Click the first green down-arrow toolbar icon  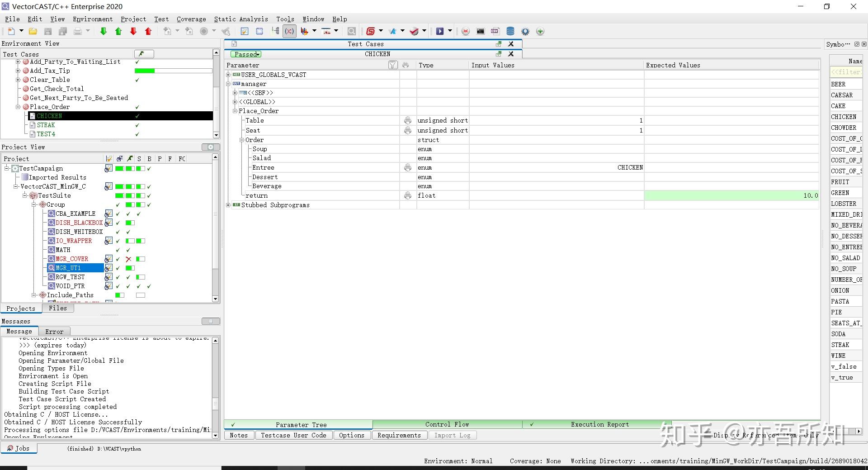pyautogui.click(x=104, y=31)
